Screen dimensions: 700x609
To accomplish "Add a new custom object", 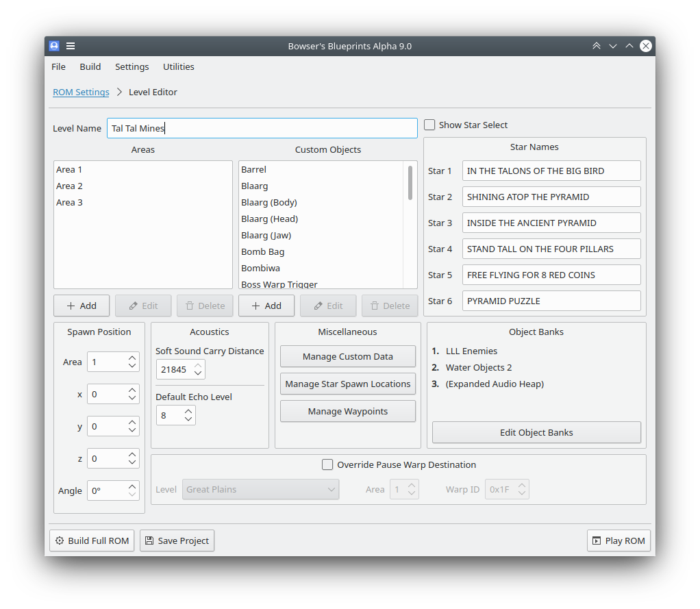I will (x=266, y=306).
